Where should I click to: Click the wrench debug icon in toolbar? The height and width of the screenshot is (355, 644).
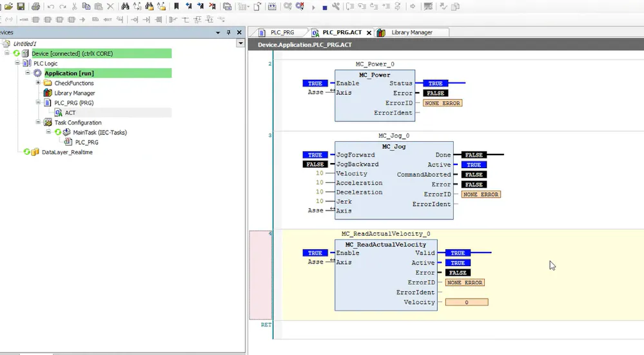coord(335,7)
